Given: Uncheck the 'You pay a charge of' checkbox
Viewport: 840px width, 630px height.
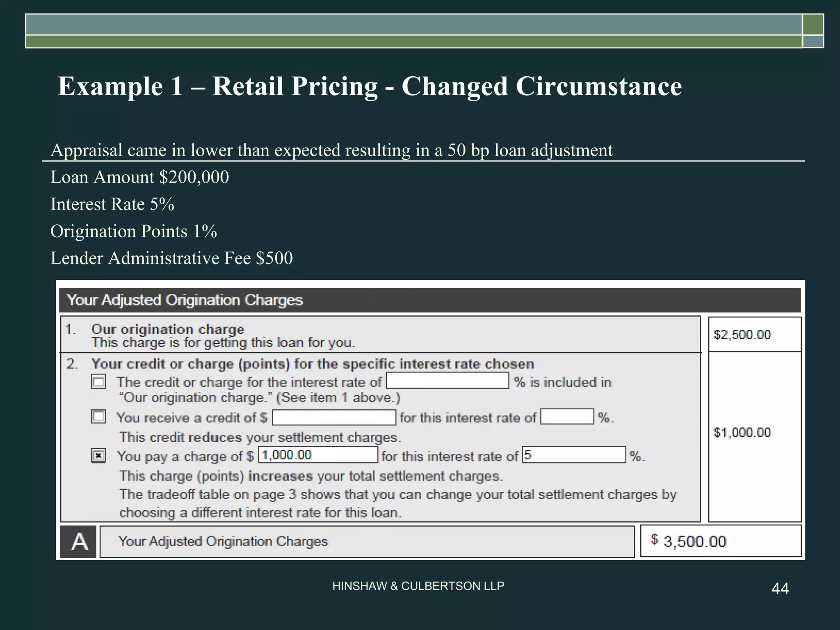Looking at the screenshot, I should coord(98,456).
